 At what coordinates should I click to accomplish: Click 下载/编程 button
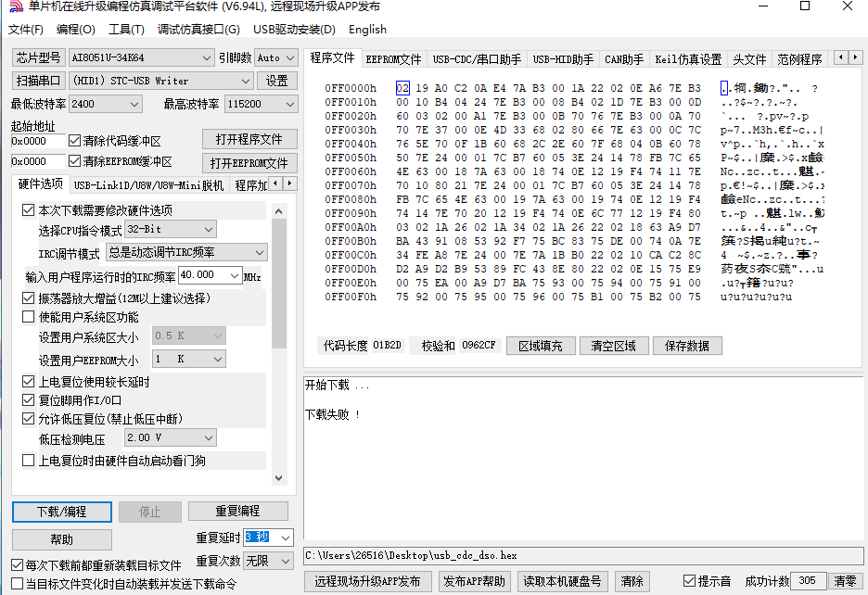coord(62,512)
